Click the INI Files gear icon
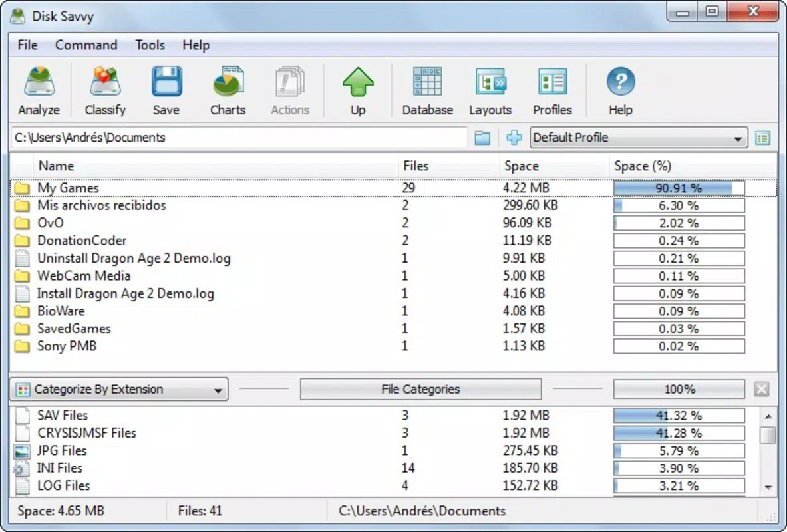Screen dimensions: 787x532 [x=21, y=469]
